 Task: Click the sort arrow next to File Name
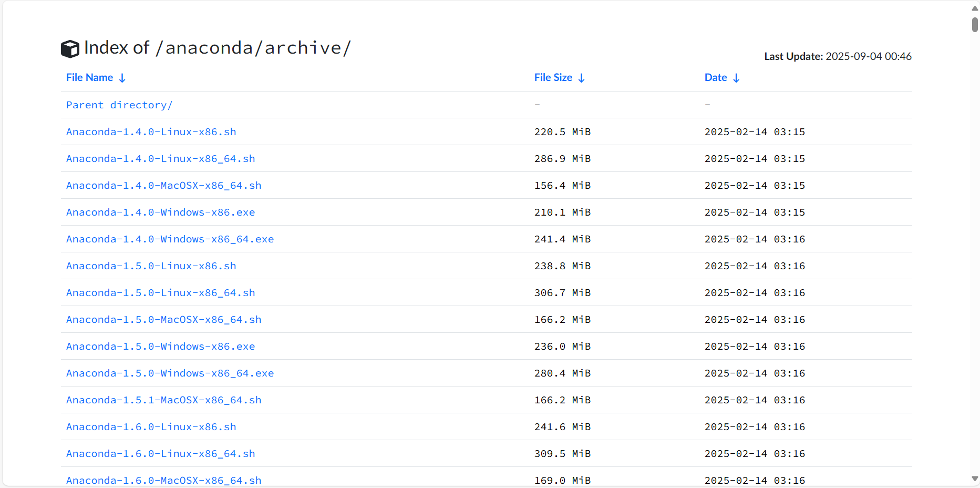pyautogui.click(x=122, y=78)
